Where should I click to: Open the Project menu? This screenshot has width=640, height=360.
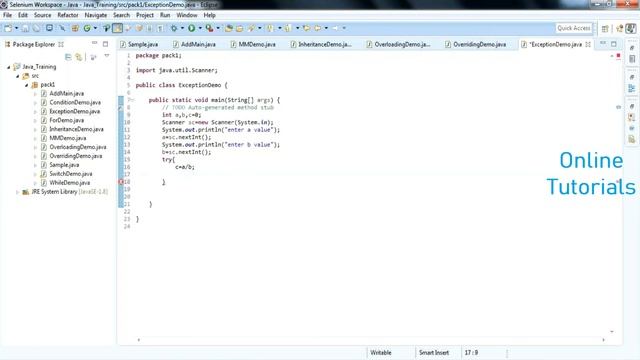tap(145, 15)
